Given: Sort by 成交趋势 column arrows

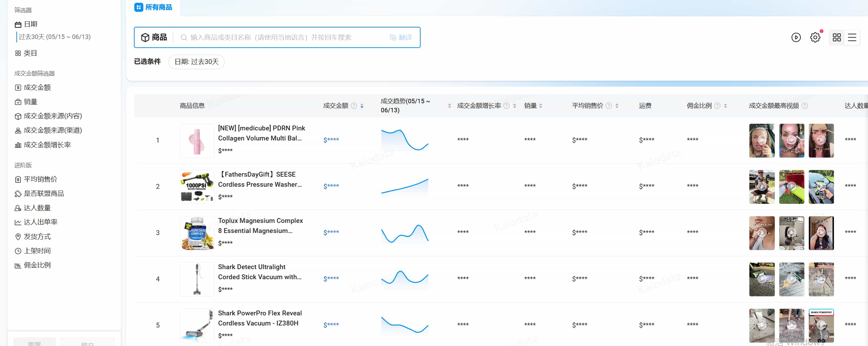Looking at the screenshot, I should (449, 106).
